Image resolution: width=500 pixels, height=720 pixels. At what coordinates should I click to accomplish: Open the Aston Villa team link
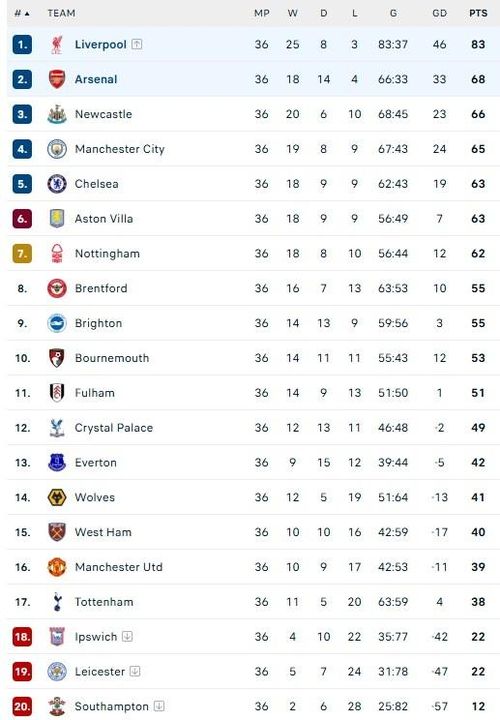104,219
